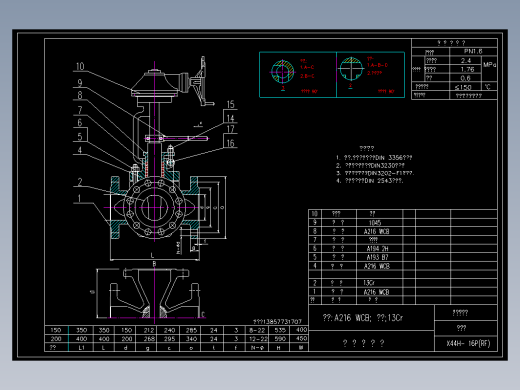Select callout number 1 beside the valve
Image resolution: width=520 pixels, height=390 pixels.
(79, 198)
